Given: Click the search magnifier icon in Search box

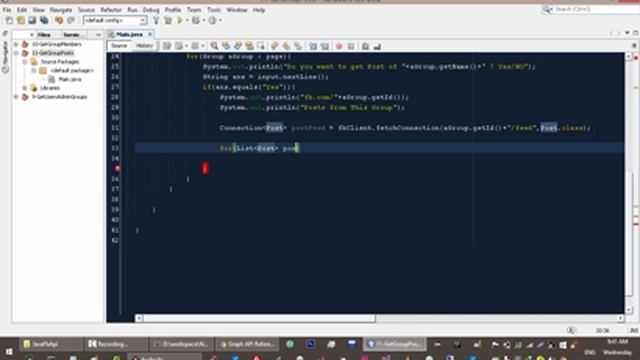Looking at the screenshot, I should click(x=547, y=9).
